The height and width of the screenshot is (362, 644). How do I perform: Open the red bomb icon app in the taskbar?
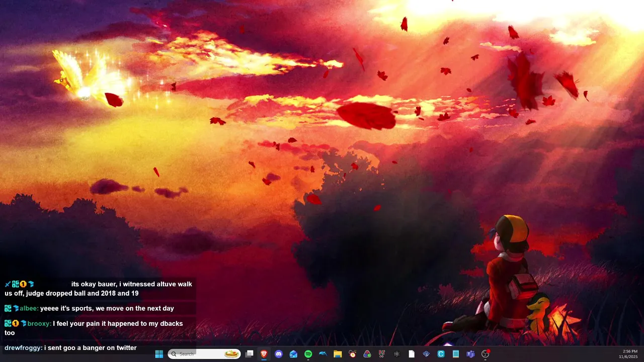click(352, 354)
